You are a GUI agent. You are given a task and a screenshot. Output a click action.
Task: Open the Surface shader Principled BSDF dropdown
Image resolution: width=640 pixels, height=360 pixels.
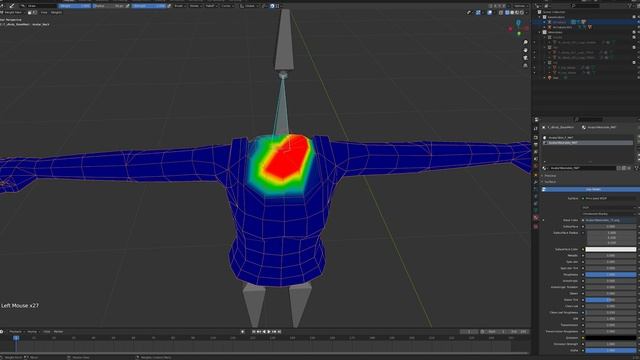pyautogui.click(x=610, y=198)
